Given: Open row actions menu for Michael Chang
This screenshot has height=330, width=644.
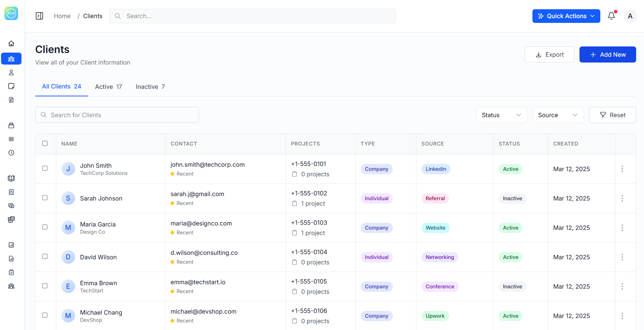Looking at the screenshot, I should (622, 316).
